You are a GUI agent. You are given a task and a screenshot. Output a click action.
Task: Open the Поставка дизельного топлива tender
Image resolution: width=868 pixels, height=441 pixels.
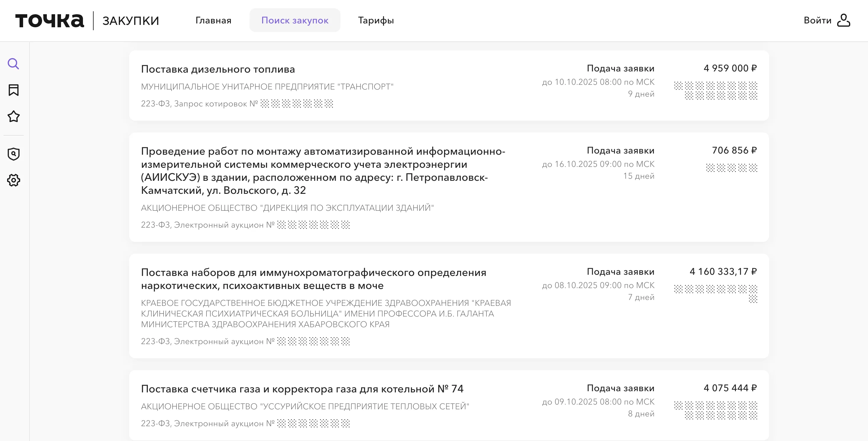tap(218, 69)
